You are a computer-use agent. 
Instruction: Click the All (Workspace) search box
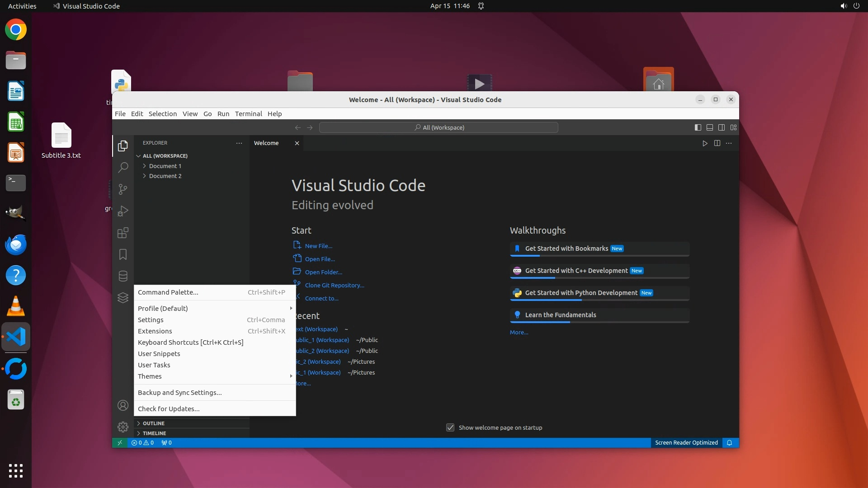pyautogui.click(x=439, y=127)
